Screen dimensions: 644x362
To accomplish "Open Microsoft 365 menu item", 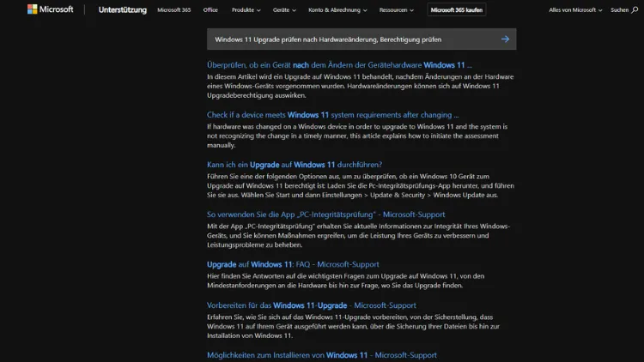I will pos(174,9).
